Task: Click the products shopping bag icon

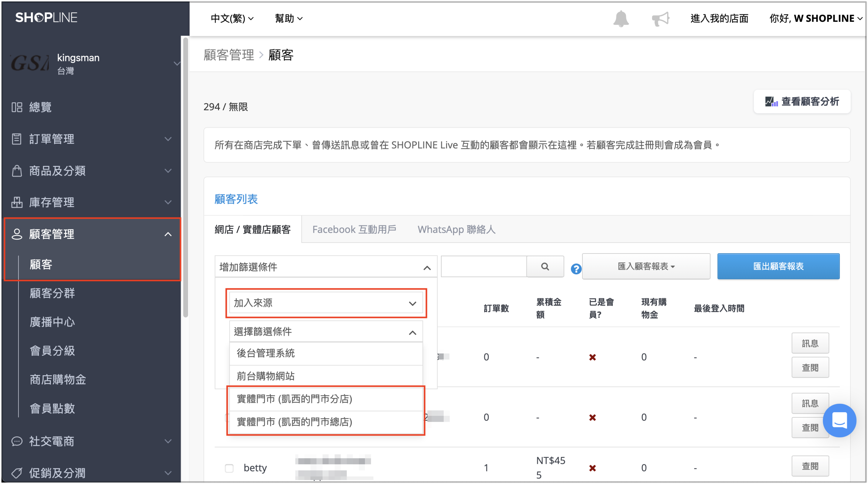Action: [x=17, y=171]
